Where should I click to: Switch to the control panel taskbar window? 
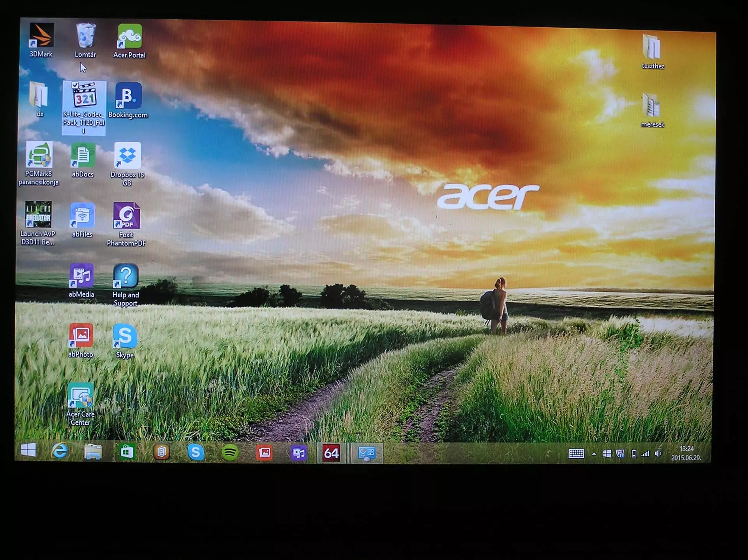tap(367, 453)
